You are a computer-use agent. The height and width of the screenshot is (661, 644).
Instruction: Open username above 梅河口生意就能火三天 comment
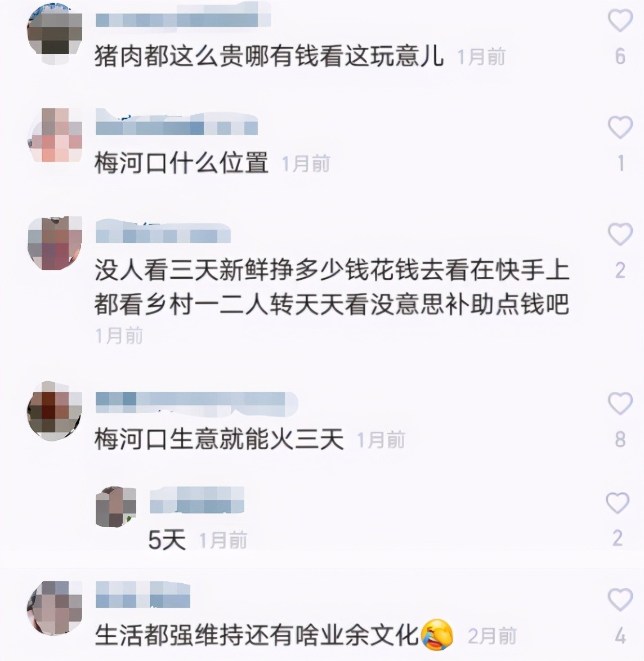coord(196,403)
